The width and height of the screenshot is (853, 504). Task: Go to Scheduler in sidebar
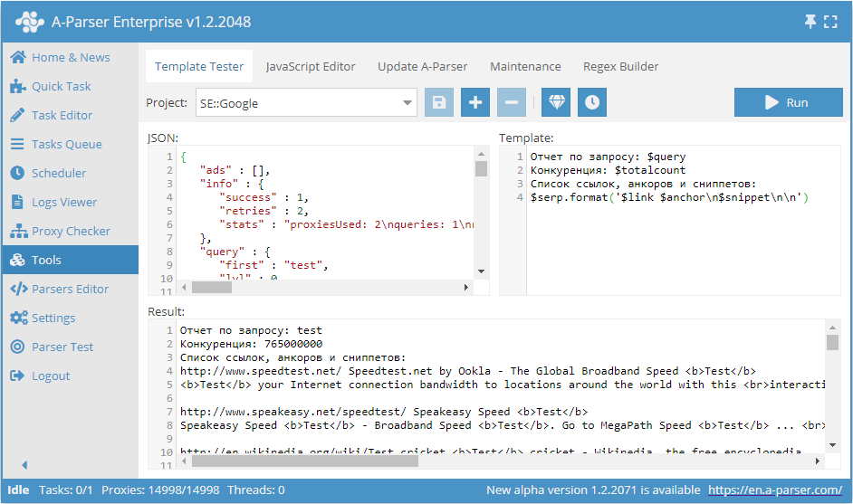(x=59, y=173)
